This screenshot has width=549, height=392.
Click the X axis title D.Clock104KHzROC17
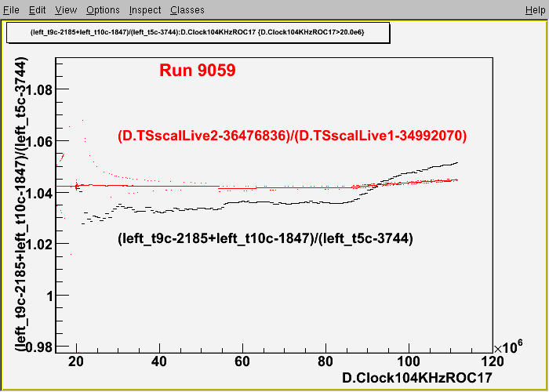(x=417, y=378)
